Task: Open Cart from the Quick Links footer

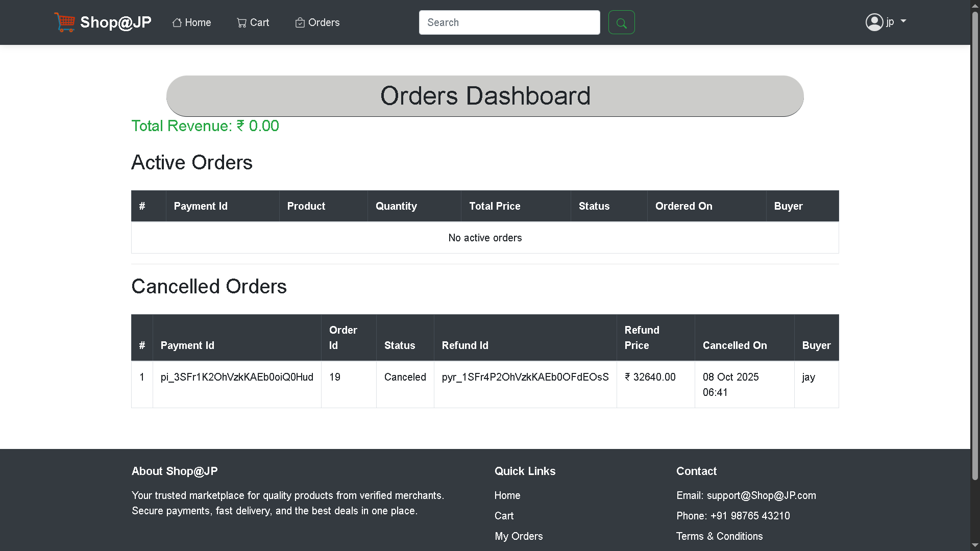Action: pos(504,516)
